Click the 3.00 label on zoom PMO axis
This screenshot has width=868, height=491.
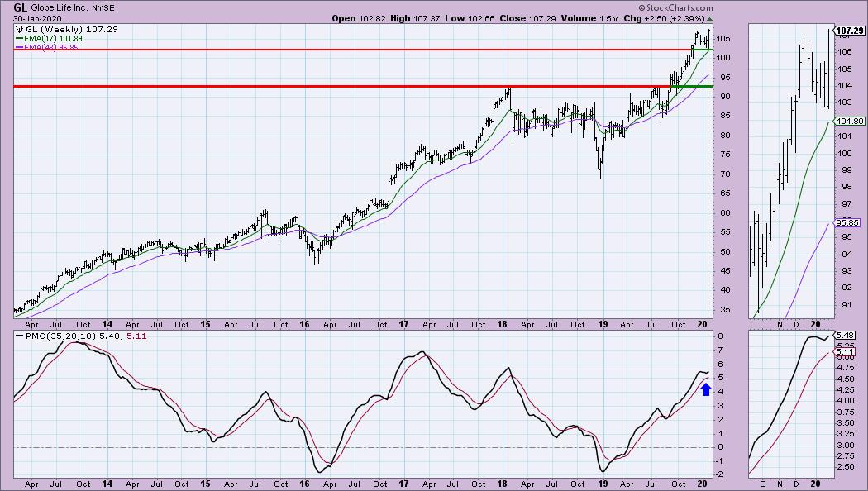point(846,445)
